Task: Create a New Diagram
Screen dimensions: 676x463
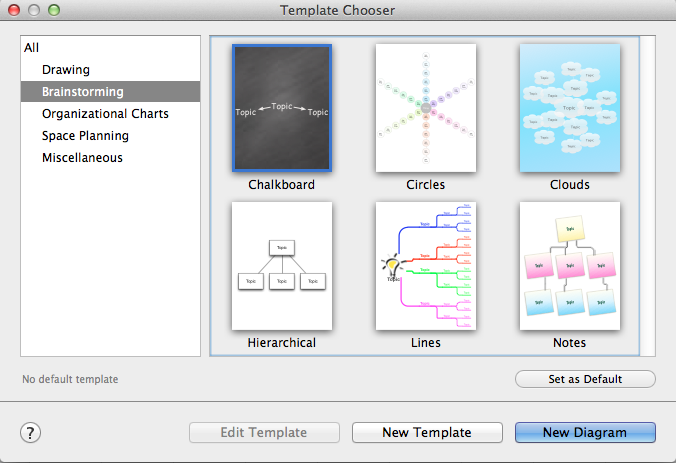Action: tap(585, 432)
